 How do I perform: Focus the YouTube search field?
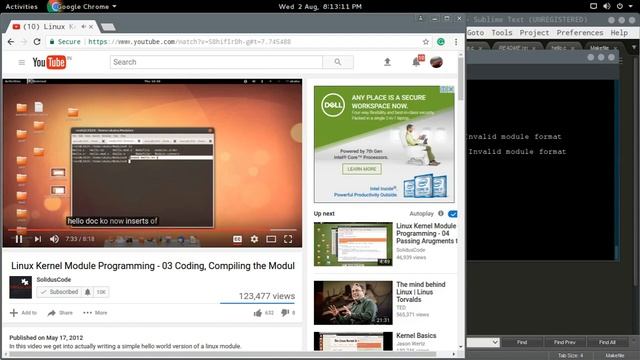tap(216, 62)
